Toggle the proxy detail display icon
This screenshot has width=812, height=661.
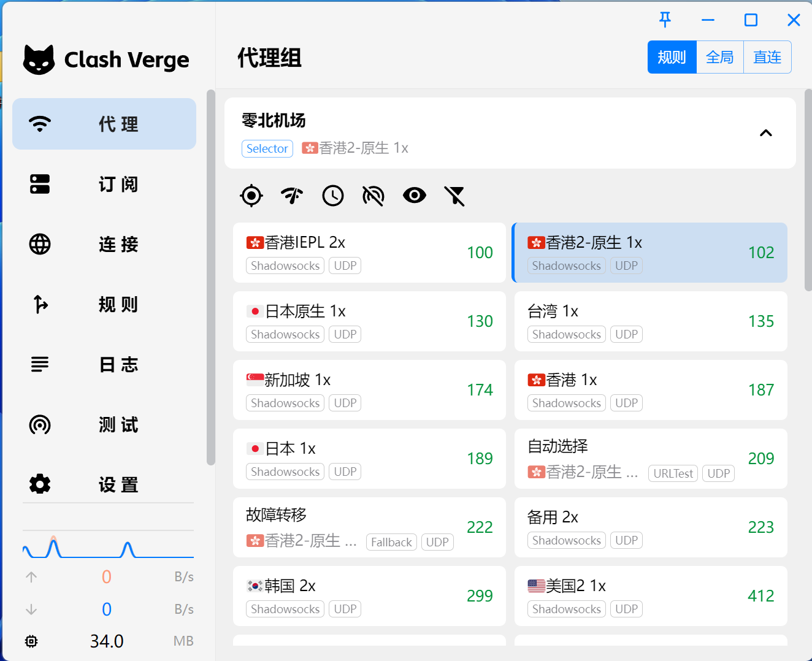(373, 196)
